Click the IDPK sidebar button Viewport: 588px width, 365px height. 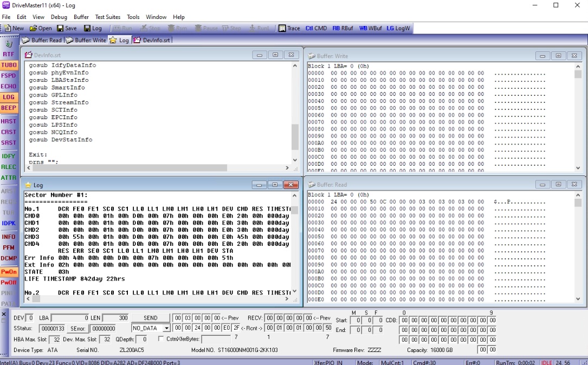(9, 223)
